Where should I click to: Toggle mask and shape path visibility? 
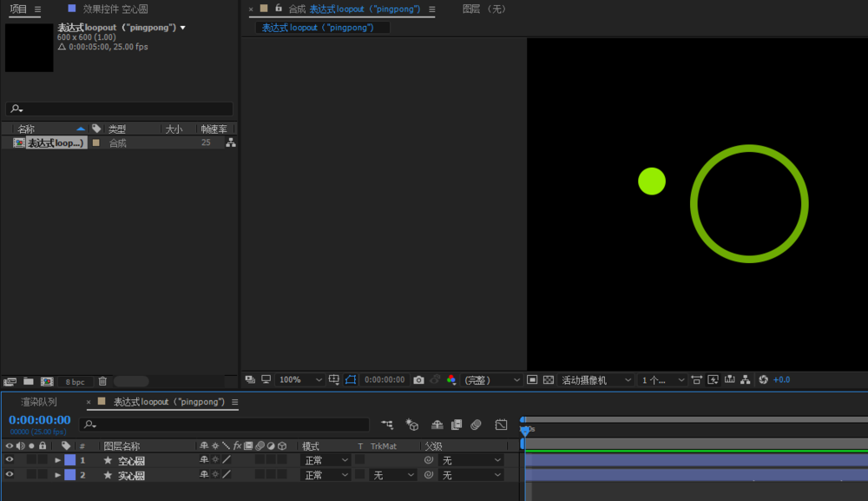tap(351, 379)
